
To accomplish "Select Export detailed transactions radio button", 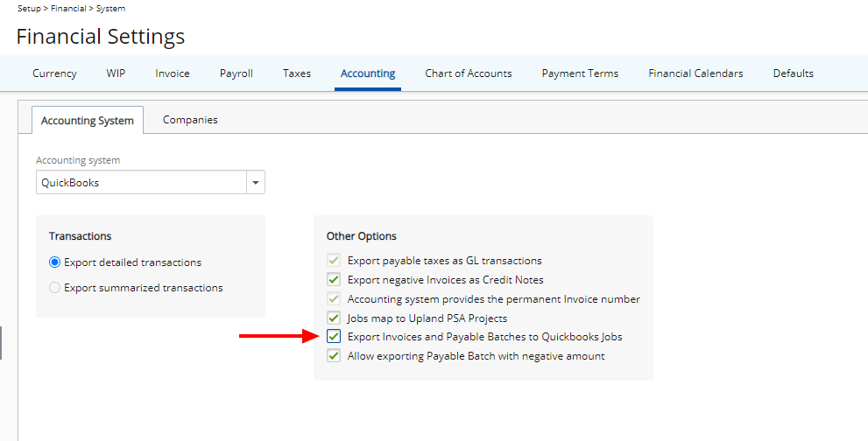I will pyautogui.click(x=55, y=262).
